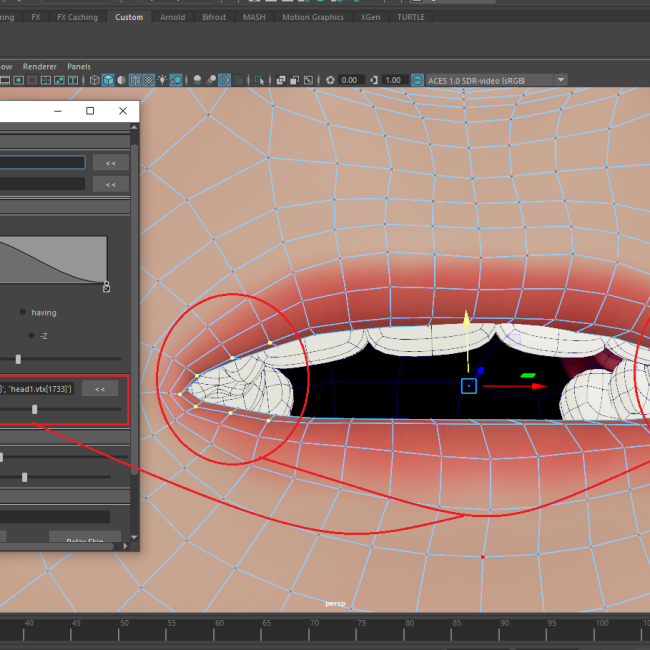650x650 pixels.
Task: Open the Arnold shelf tab
Action: pyautogui.click(x=172, y=17)
